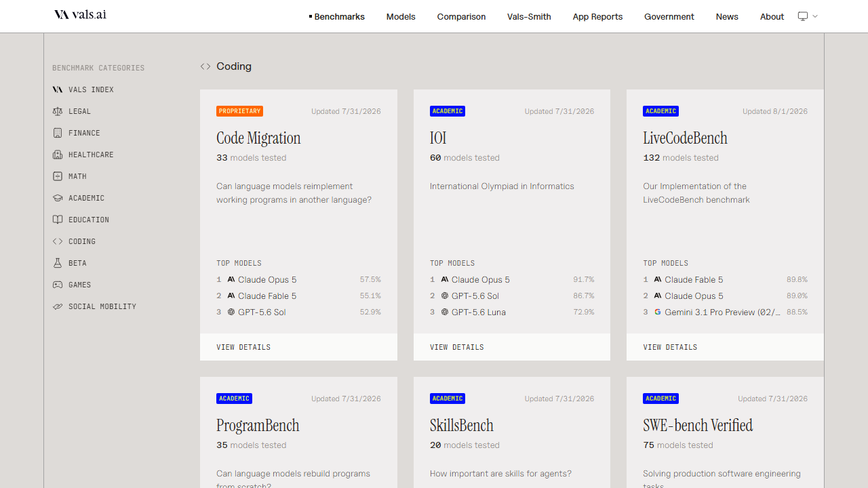Click Anthropic icon beside Claude Fable 5 in LiveCodeBench
Image resolution: width=868 pixels, height=488 pixels.
658,279
